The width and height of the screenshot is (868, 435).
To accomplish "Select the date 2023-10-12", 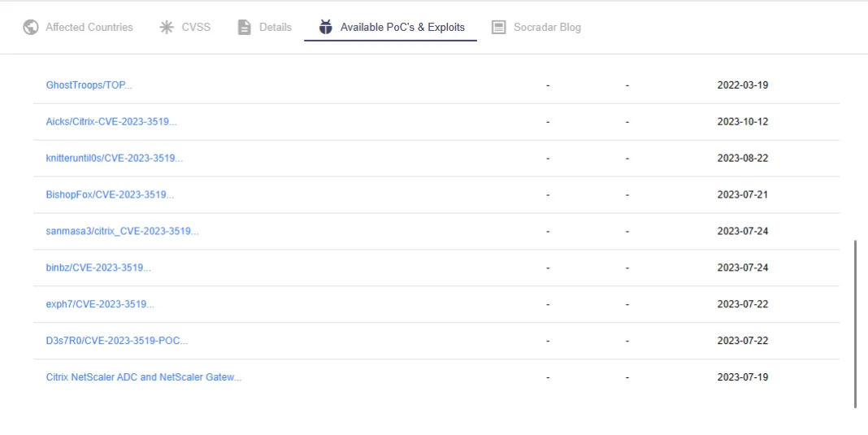I will coord(742,122).
